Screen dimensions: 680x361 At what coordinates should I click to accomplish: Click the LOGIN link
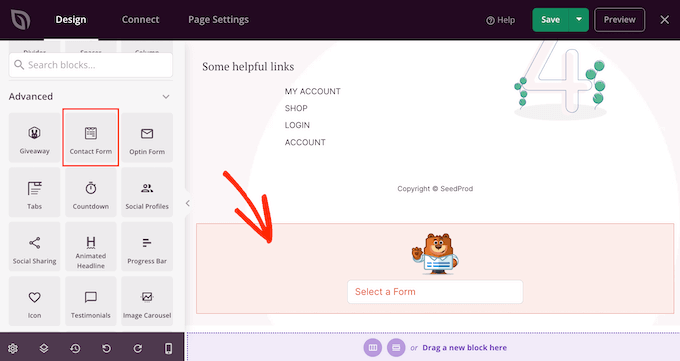[x=297, y=125]
